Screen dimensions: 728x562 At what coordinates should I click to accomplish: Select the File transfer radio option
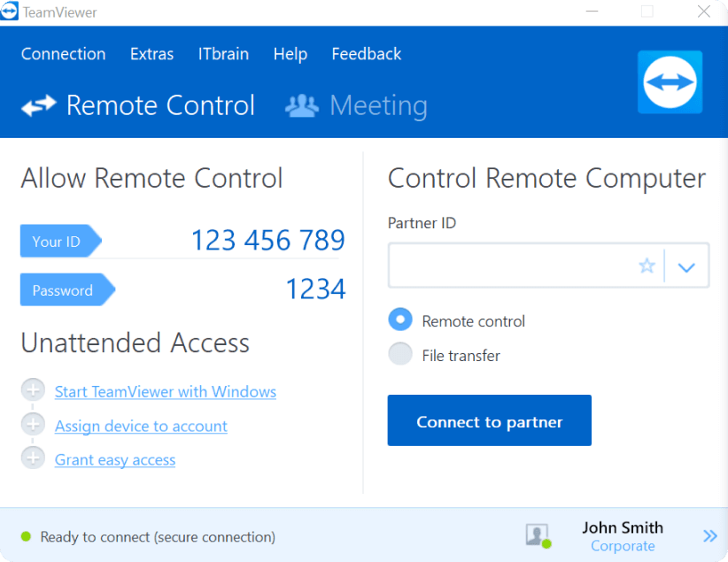pyautogui.click(x=400, y=354)
